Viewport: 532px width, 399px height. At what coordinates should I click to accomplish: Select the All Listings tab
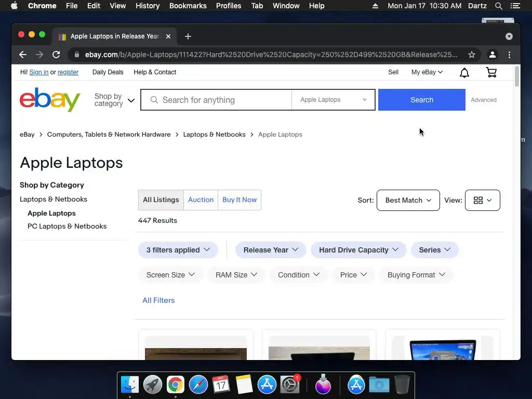point(161,200)
